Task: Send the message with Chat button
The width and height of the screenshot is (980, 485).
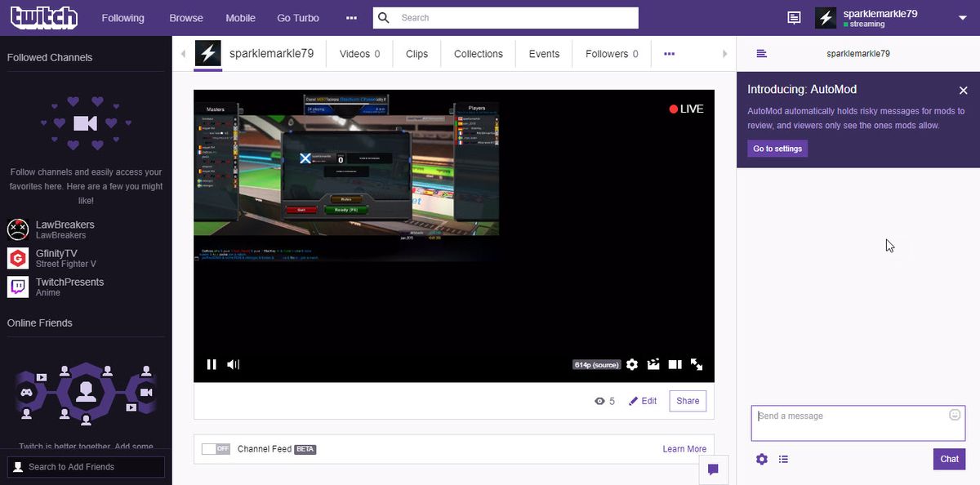Action: click(949, 459)
